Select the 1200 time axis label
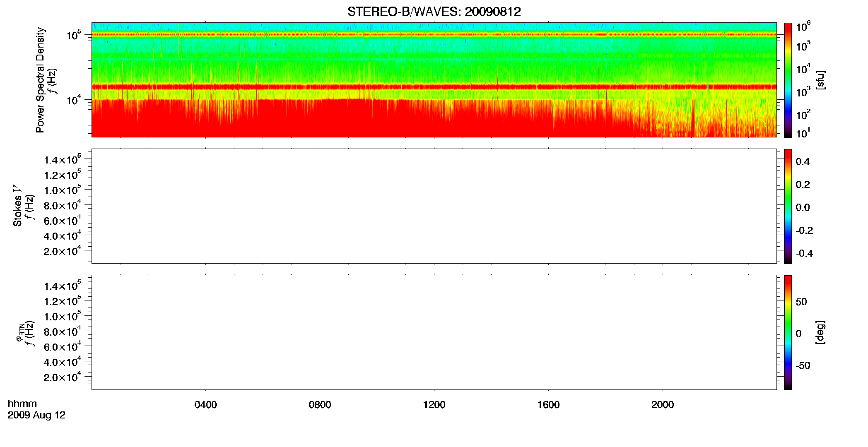 click(x=434, y=405)
